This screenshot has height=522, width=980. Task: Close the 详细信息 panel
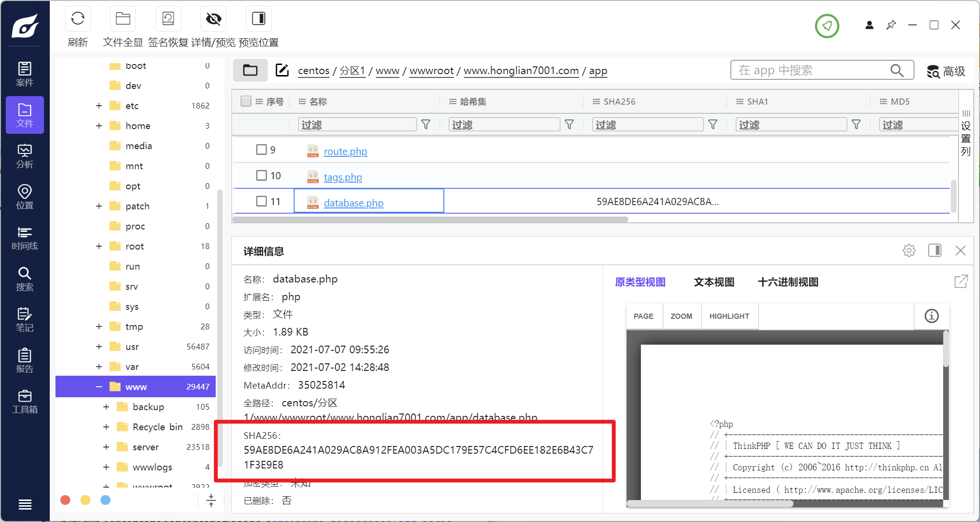pyautogui.click(x=960, y=250)
